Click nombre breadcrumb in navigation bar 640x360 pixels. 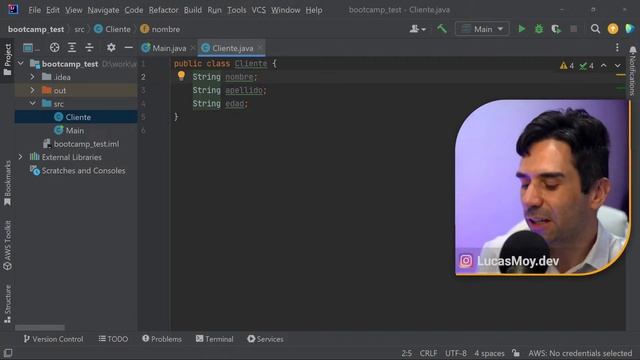click(160, 29)
